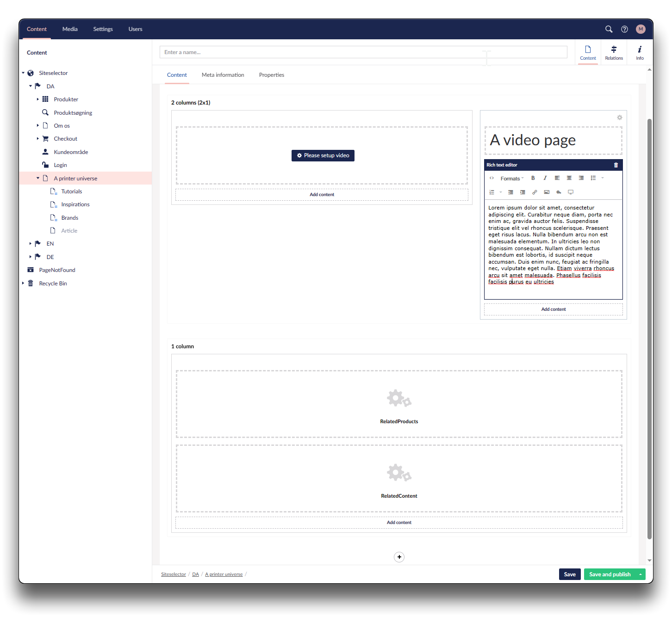Expand the EN language node

31,244
